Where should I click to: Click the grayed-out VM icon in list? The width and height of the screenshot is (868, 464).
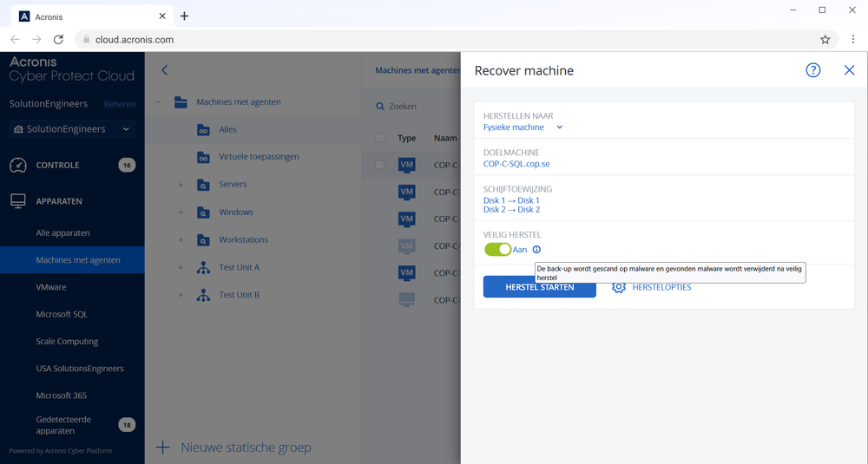(407, 246)
